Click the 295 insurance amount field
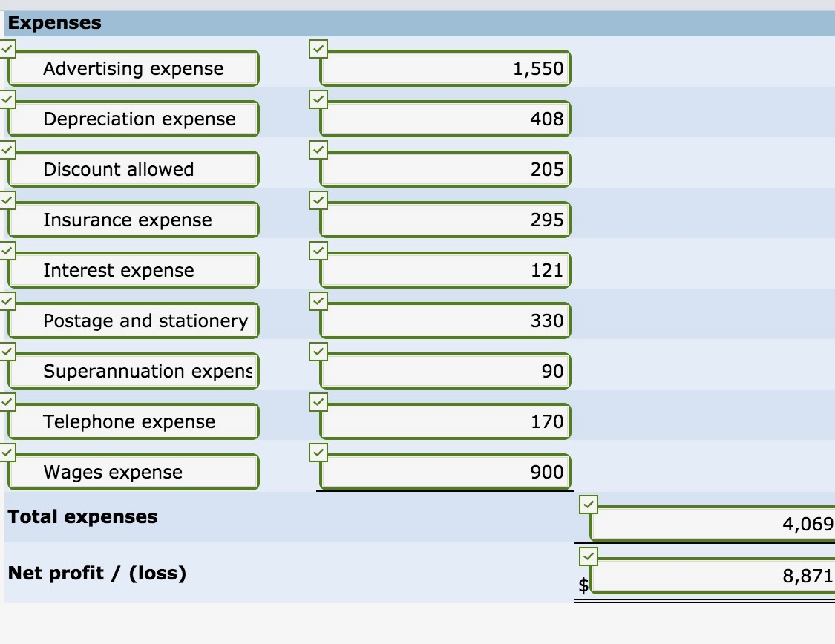Screen dimensions: 835x644 [x=445, y=220]
